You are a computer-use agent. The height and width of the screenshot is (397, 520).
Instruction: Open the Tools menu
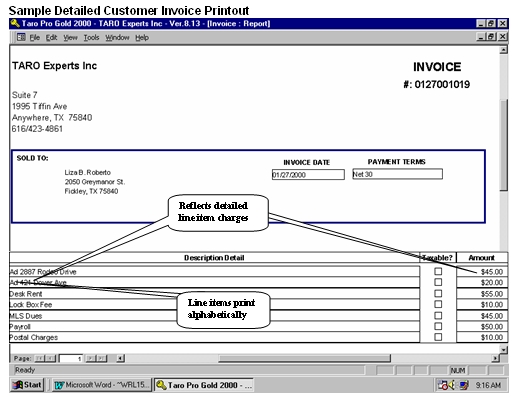point(91,37)
